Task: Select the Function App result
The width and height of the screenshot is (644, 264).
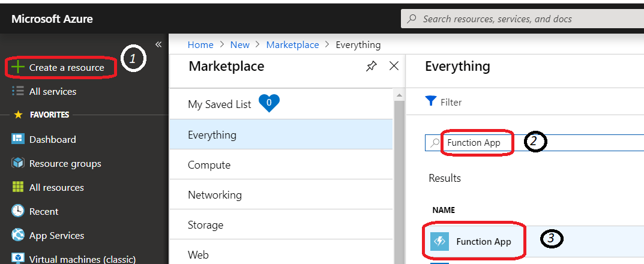Action: 534,241
